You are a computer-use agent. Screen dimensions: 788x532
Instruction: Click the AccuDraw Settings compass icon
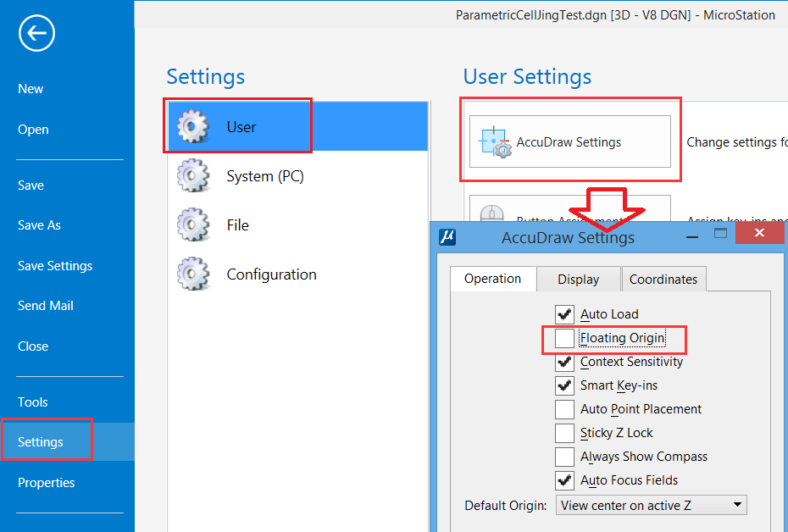point(495,142)
